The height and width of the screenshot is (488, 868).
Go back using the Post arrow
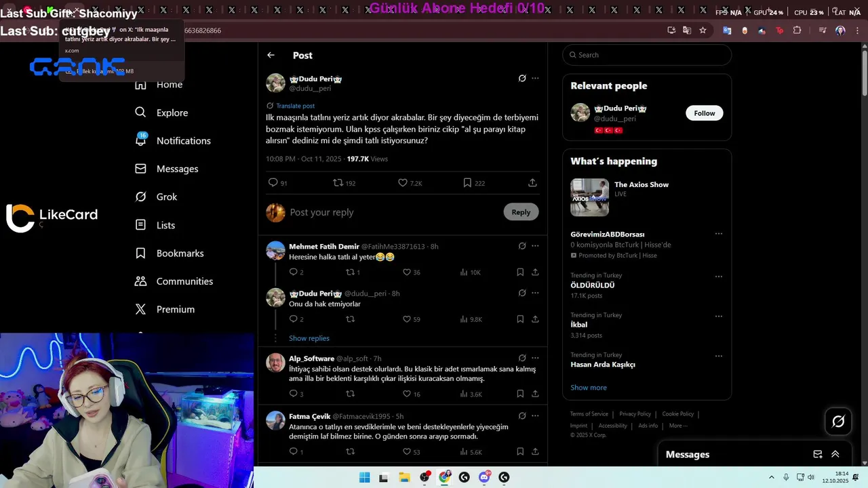(271, 55)
